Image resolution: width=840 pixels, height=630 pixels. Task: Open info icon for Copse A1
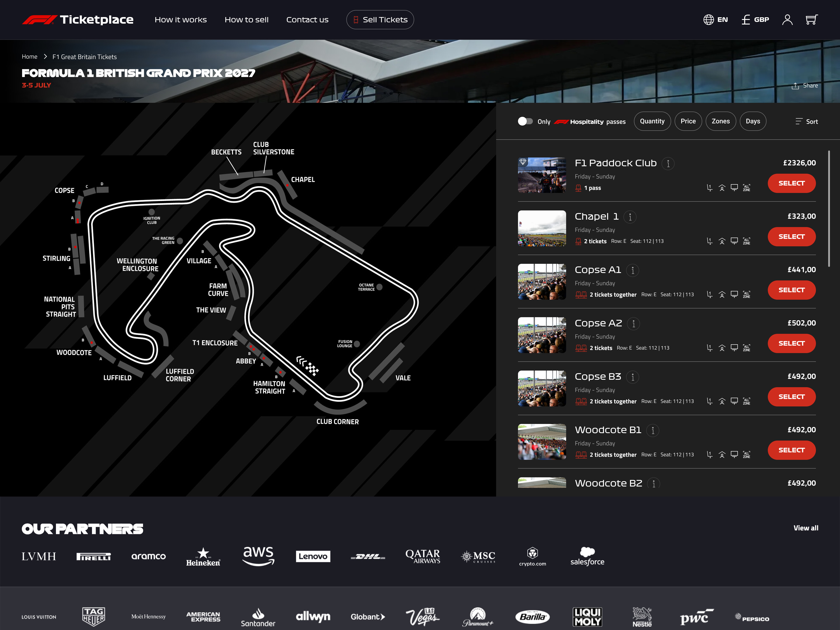632,270
